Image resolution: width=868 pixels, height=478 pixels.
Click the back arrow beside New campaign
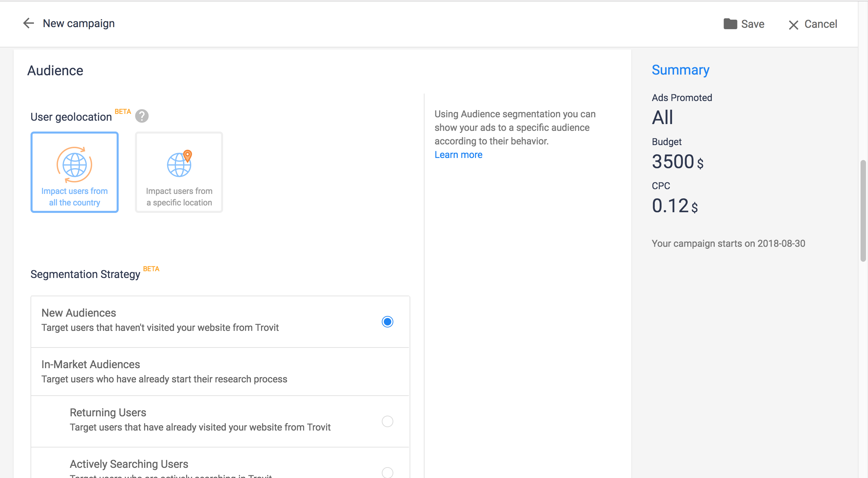28,23
